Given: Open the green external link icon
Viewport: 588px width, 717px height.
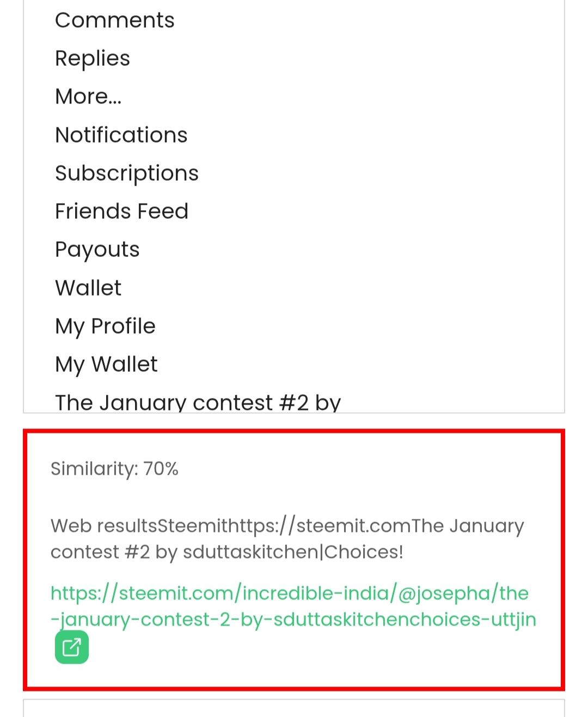Looking at the screenshot, I should (x=72, y=647).
